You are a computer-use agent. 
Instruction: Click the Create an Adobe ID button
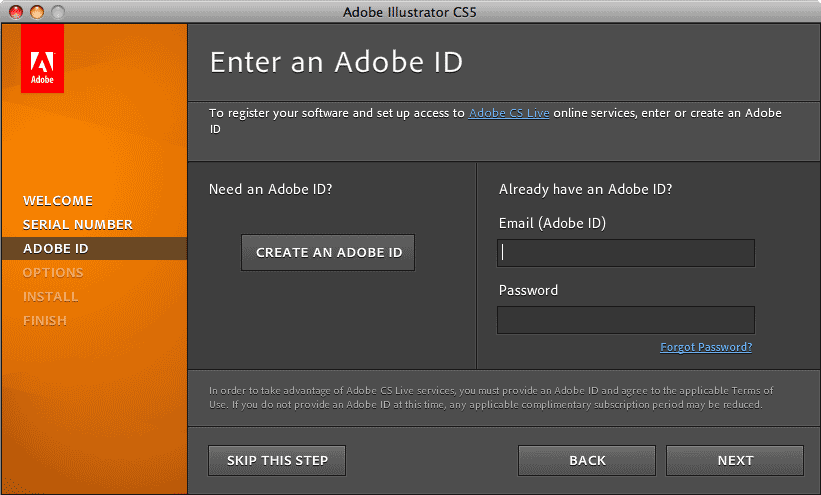click(x=328, y=252)
